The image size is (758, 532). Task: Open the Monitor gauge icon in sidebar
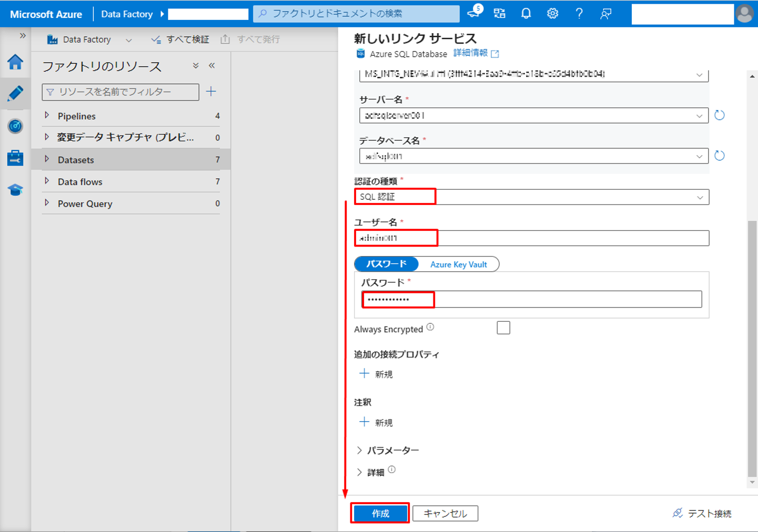(15, 126)
